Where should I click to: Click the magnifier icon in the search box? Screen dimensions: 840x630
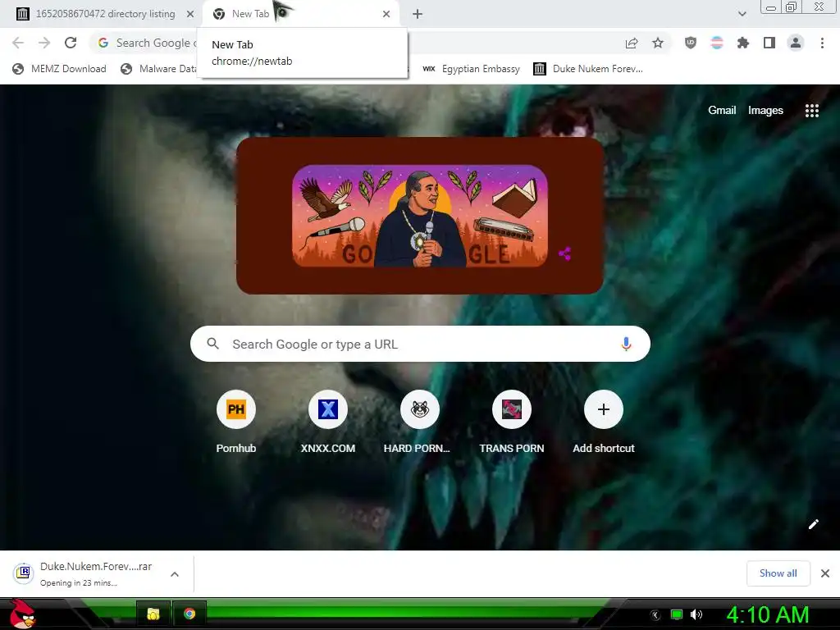(212, 344)
